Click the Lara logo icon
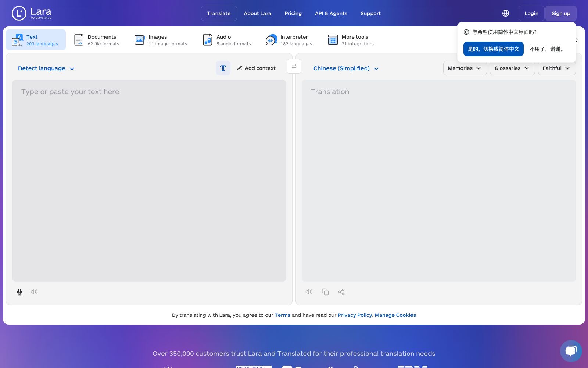The height and width of the screenshot is (368, 588). (x=19, y=13)
